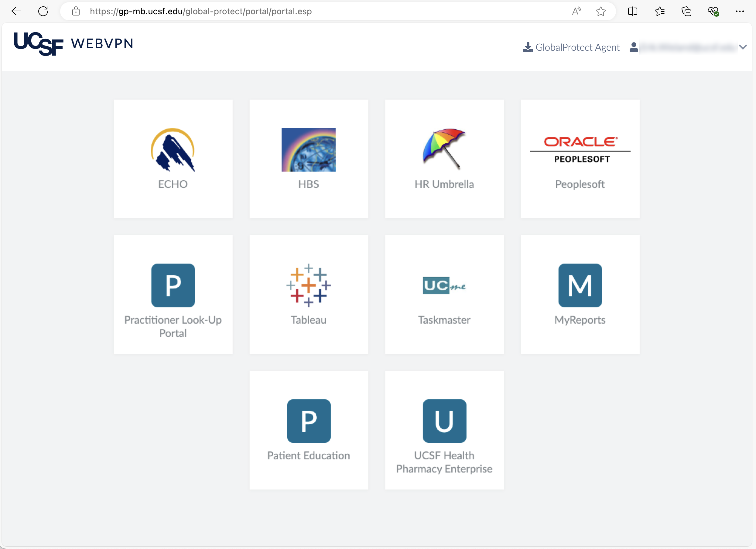The width and height of the screenshot is (756, 549).
Task: Click the Peoplesoft label
Action: coord(580,184)
